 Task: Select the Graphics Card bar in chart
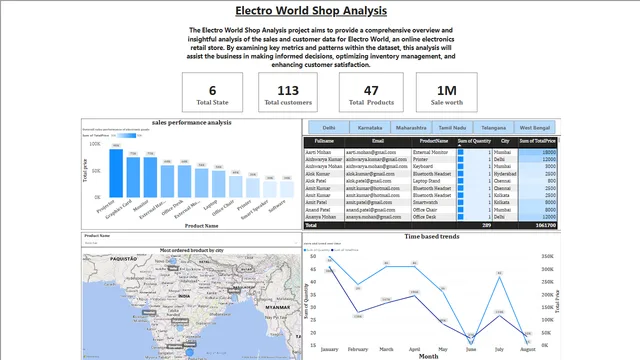133,177
